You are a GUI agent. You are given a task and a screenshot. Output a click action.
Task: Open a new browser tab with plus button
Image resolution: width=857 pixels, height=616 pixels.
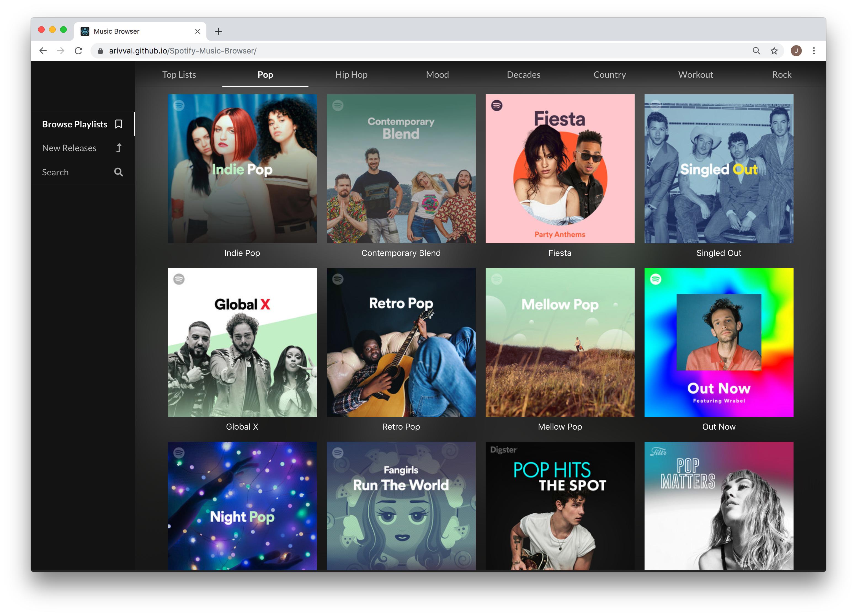(218, 31)
